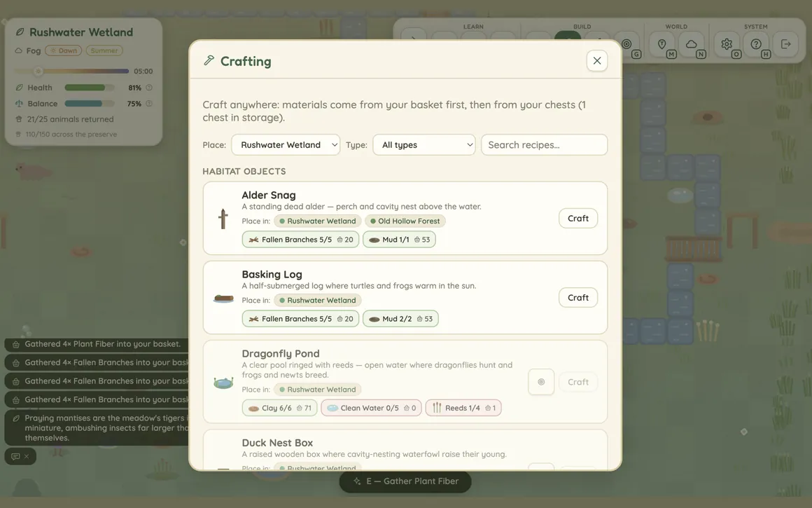Viewport: 812px width, 508px height.
Task: Click the BUILD toolbar group label
Action: pyautogui.click(x=582, y=27)
